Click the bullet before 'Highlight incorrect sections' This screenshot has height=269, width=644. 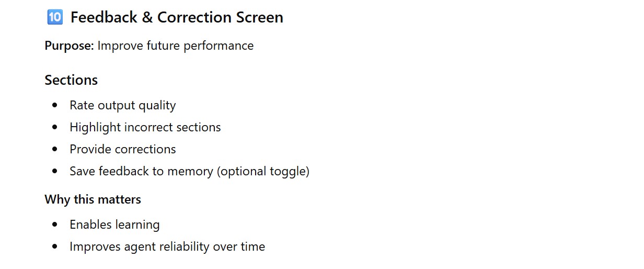point(55,128)
